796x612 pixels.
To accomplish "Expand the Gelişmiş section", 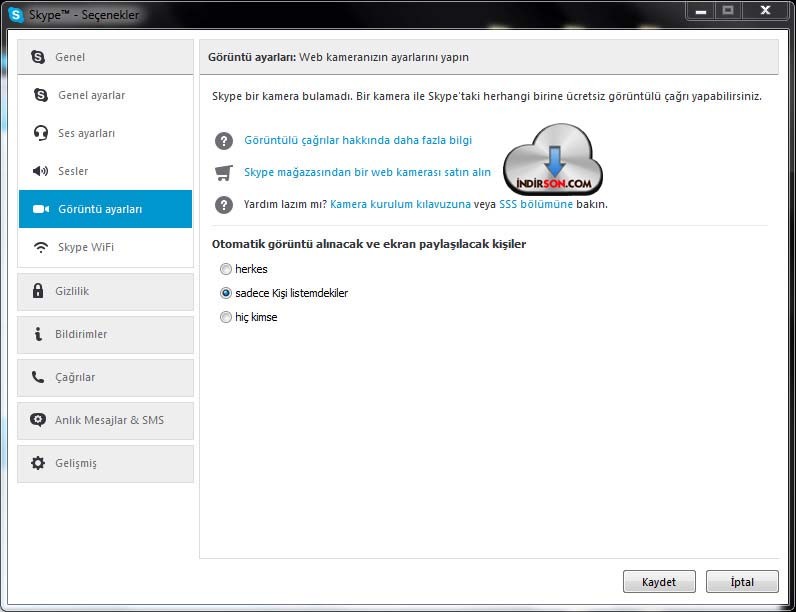I will [106, 464].
